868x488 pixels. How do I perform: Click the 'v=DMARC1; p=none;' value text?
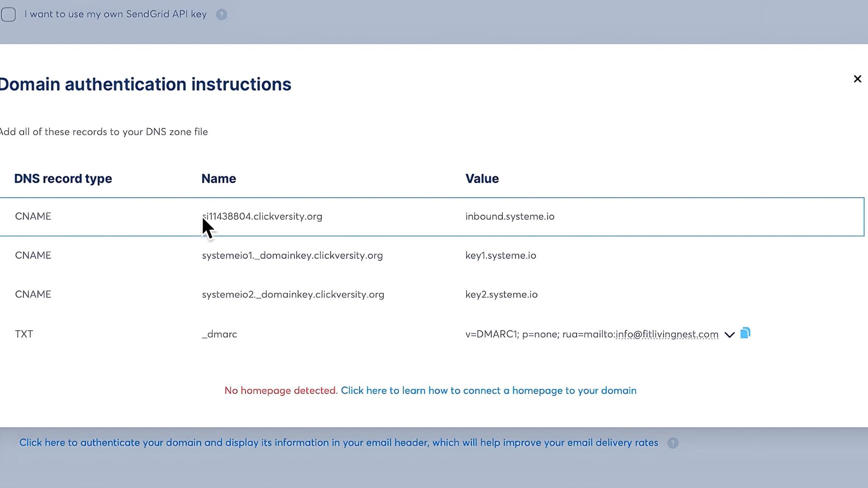[x=512, y=334]
